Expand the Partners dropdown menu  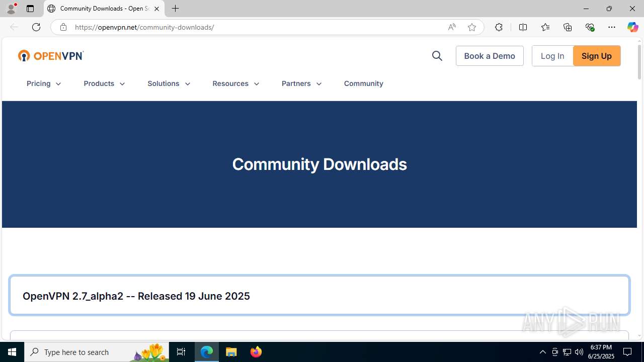302,83
